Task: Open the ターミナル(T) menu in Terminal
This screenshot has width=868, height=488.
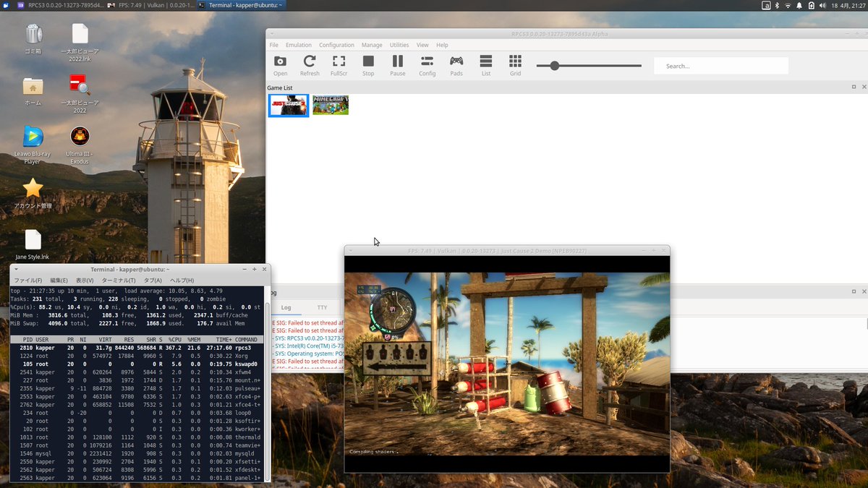Action: pyautogui.click(x=118, y=281)
